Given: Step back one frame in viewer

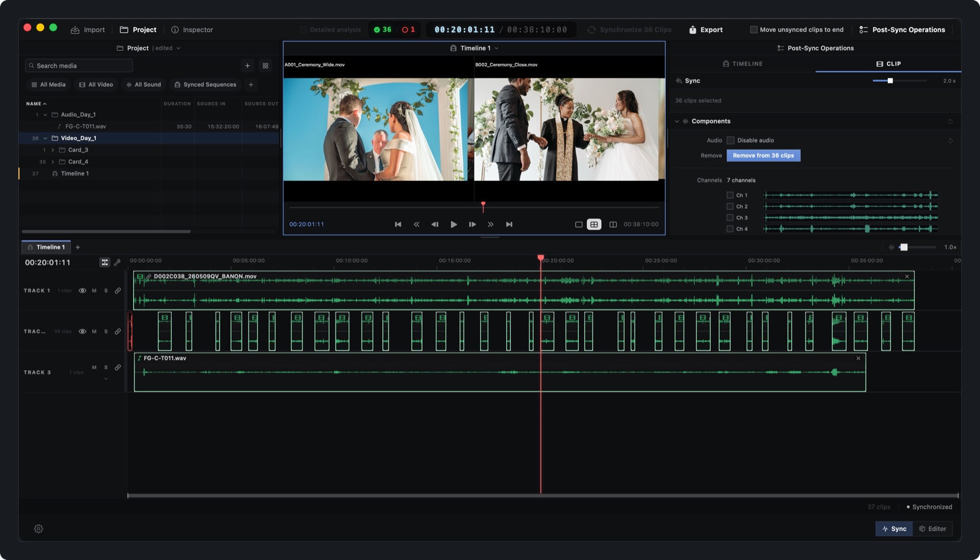Looking at the screenshot, I should tap(435, 225).
